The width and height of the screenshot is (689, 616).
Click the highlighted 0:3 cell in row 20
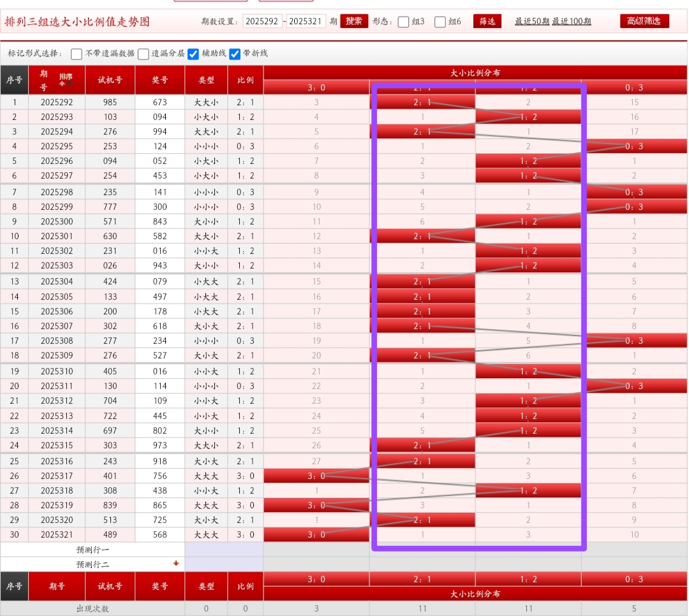tap(634, 386)
